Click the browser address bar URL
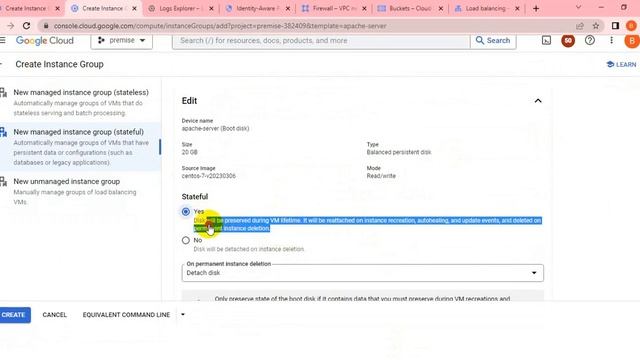640x360 pixels. point(220,26)
